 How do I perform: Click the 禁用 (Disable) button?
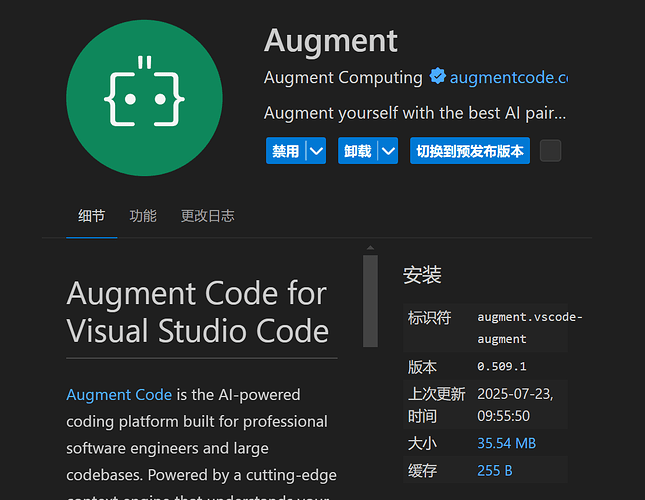click(285, 151)
